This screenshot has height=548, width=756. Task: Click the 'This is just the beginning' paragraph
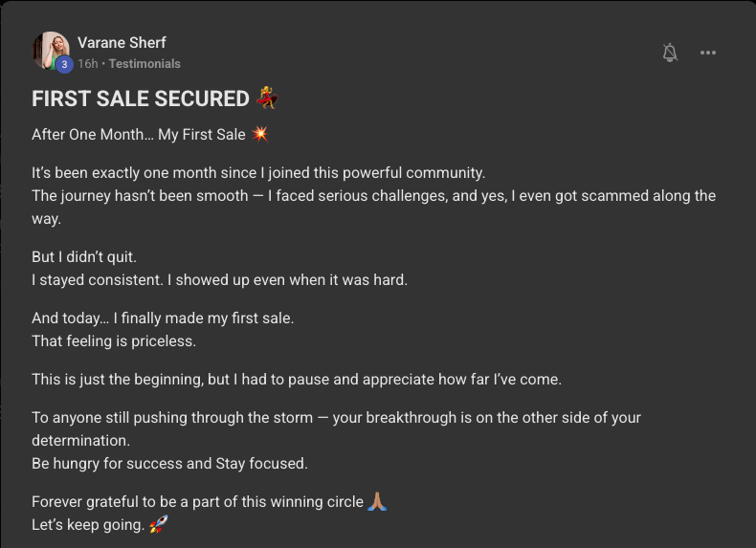[x=297, y=380]
